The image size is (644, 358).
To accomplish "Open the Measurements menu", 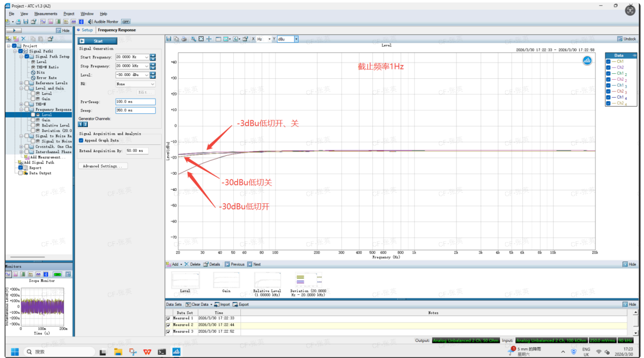I will point(46,13).
